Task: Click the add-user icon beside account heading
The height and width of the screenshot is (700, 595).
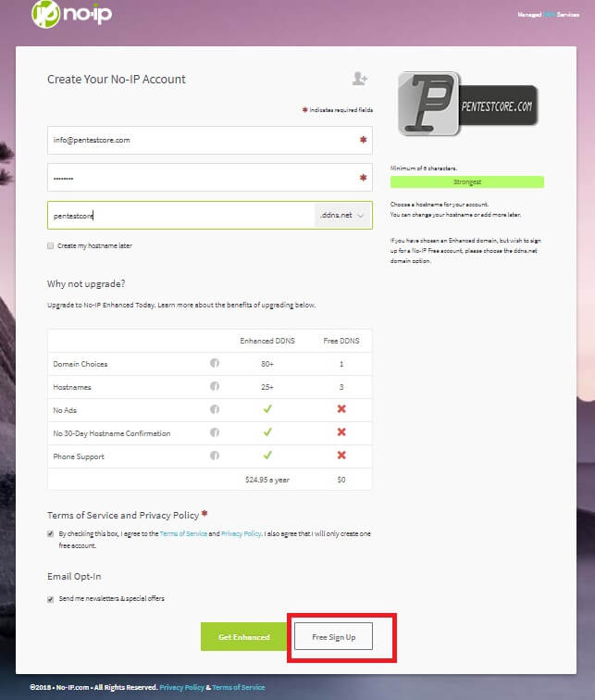Action: click(359, 79)
